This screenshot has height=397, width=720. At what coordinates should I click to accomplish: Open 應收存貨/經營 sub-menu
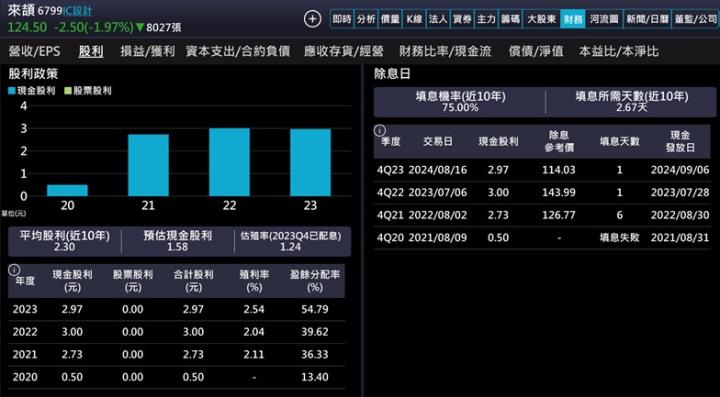344,51
